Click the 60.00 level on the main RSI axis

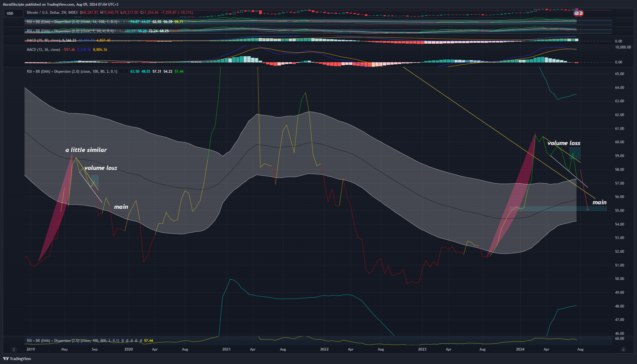coord(619,142)
